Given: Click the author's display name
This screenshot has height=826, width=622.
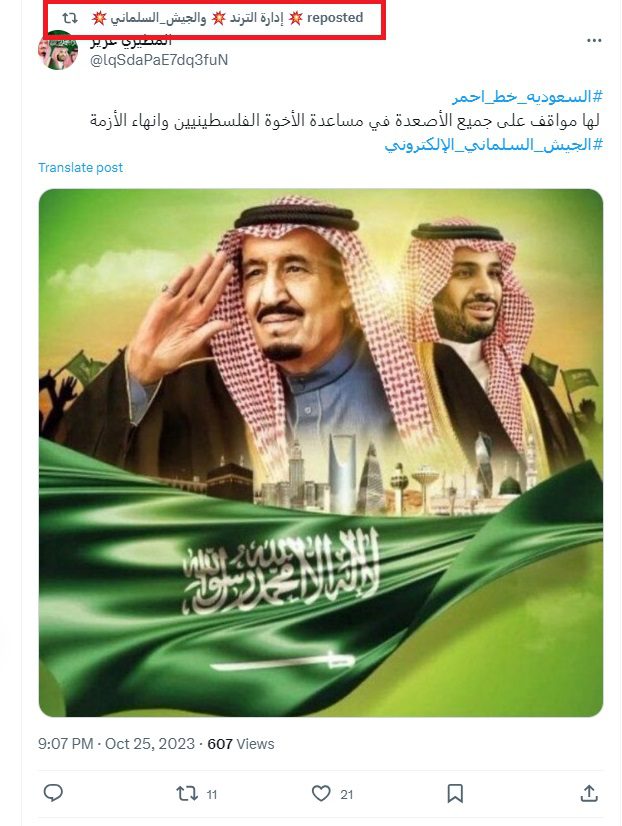Looking at the screenshot, I should pos(131,40).
